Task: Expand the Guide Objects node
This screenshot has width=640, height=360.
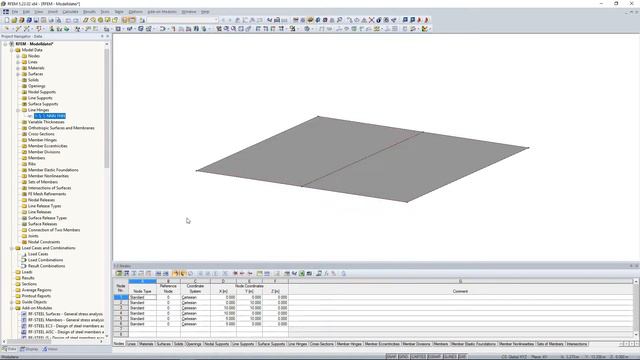Action: click(11, 302)
